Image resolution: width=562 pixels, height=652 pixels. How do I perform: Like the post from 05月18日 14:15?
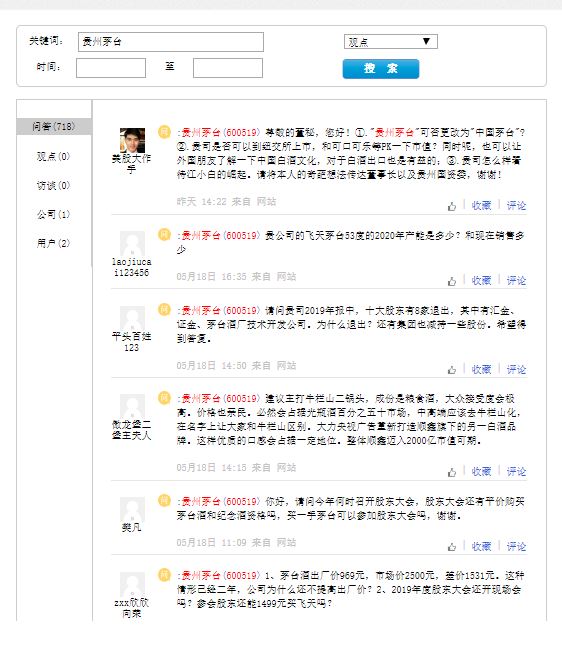[452, 472]
